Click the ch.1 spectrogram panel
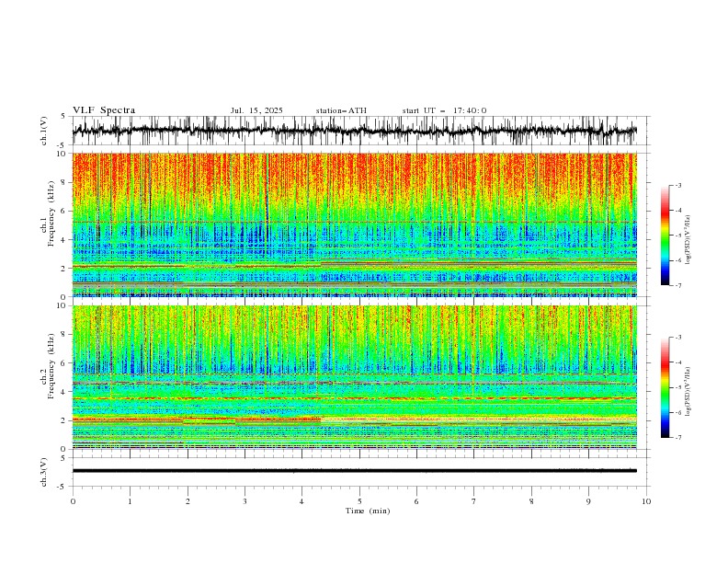 355,224
